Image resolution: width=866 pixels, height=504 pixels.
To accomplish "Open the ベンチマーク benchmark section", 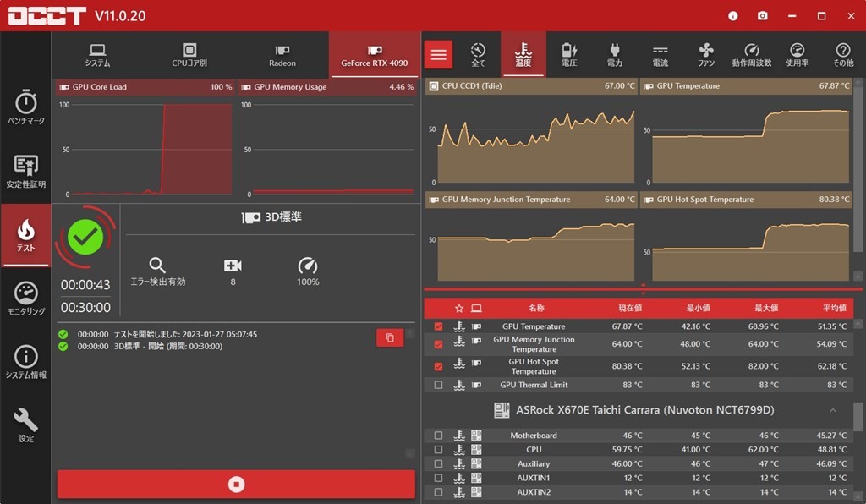I will (x=25, y=107).
